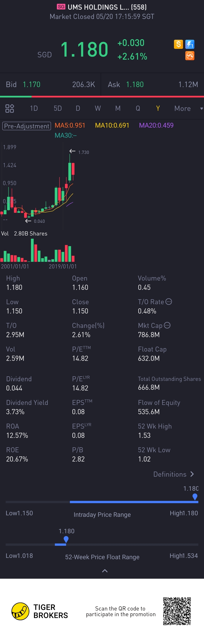Switch to the 1D chart tab
This screenshot has width=204, height=644.
point(34,108)
